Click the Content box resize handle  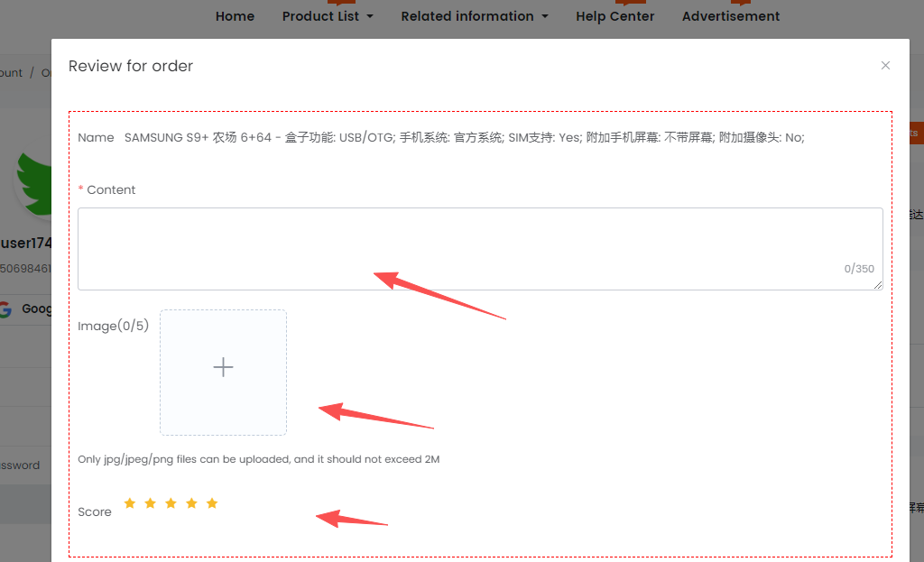(878, 285)
